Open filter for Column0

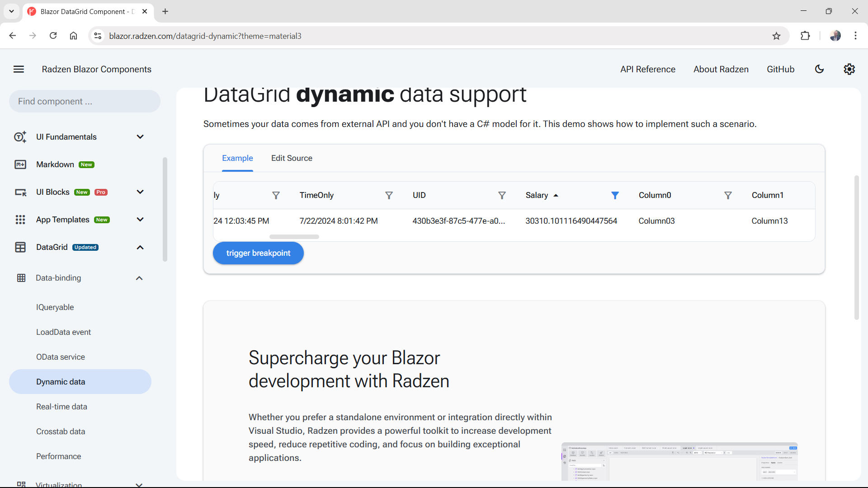coord(728,195)
